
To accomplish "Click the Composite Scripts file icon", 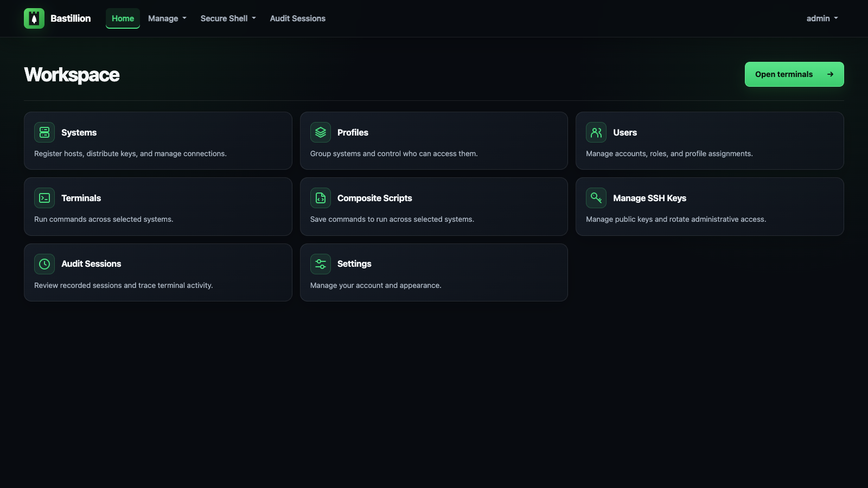I will (321, 198).
